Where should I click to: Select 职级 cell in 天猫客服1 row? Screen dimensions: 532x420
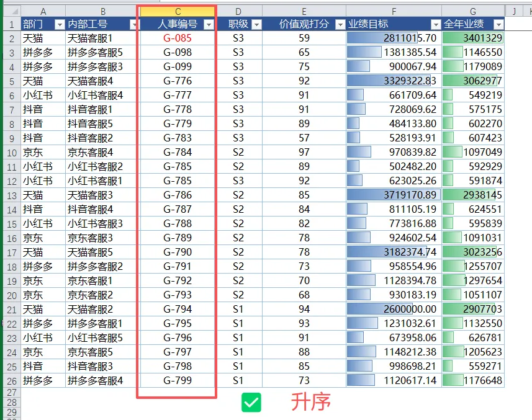(238, 38)
